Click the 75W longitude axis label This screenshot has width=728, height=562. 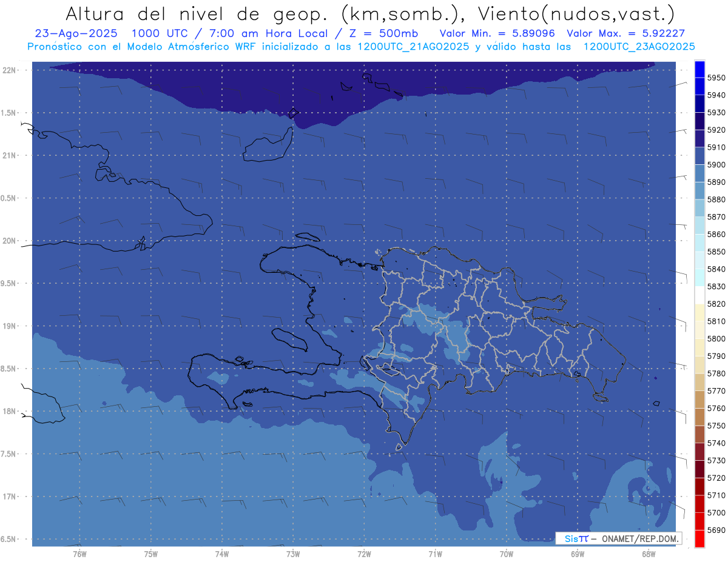click(151, 554)
